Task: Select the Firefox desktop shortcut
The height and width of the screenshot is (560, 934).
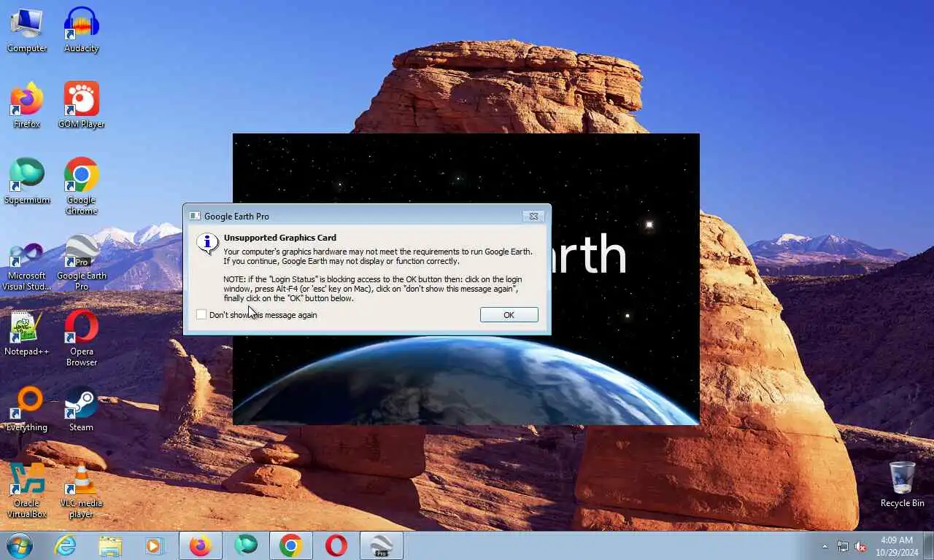Action: tap(27, 106)
